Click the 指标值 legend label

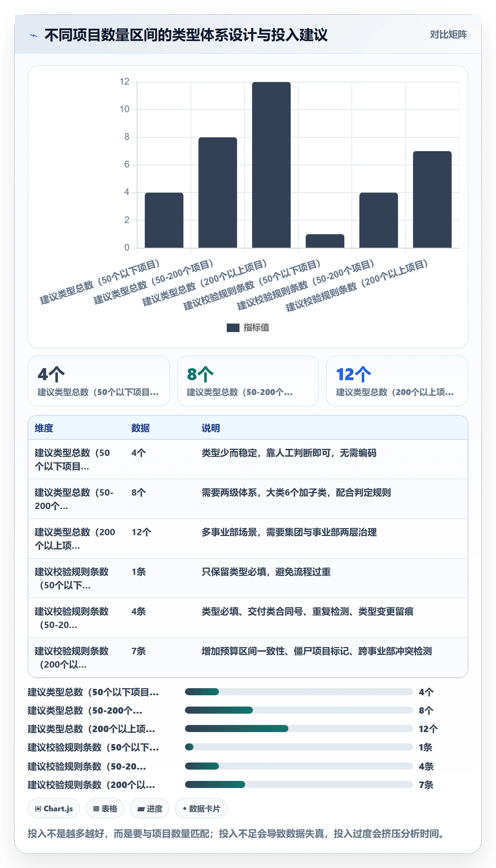[256, 328]
